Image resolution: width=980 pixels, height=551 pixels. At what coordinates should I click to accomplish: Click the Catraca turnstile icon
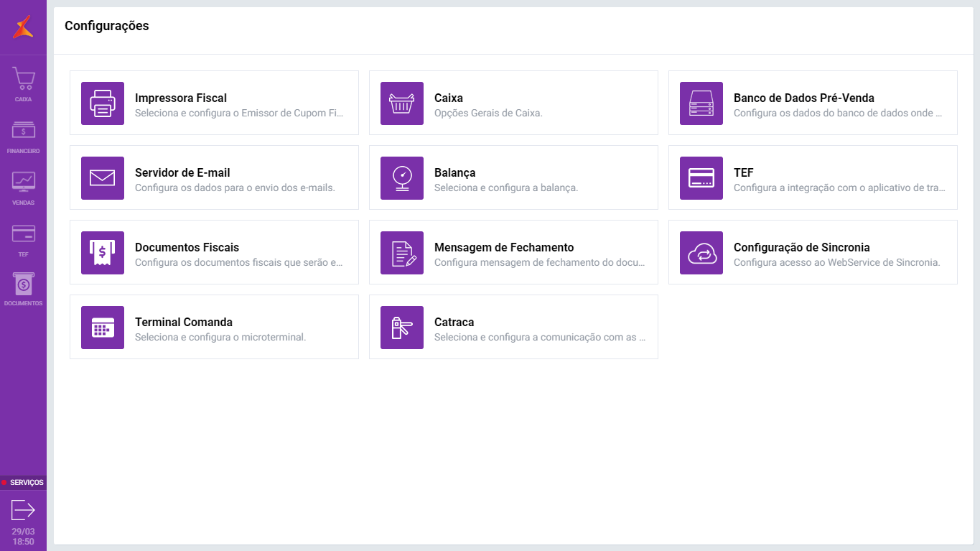click(x=402, y=328)
